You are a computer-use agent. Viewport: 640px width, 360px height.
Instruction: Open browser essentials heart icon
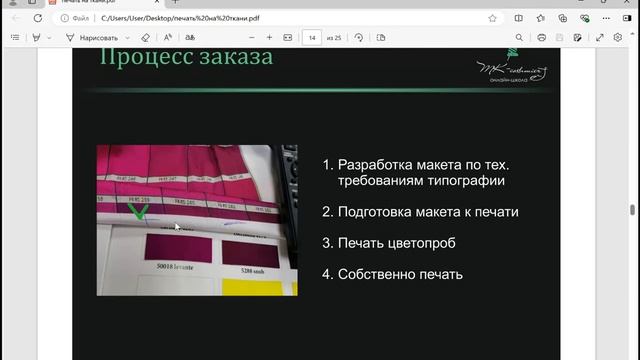pyautogui.click(x=584, y=18)
